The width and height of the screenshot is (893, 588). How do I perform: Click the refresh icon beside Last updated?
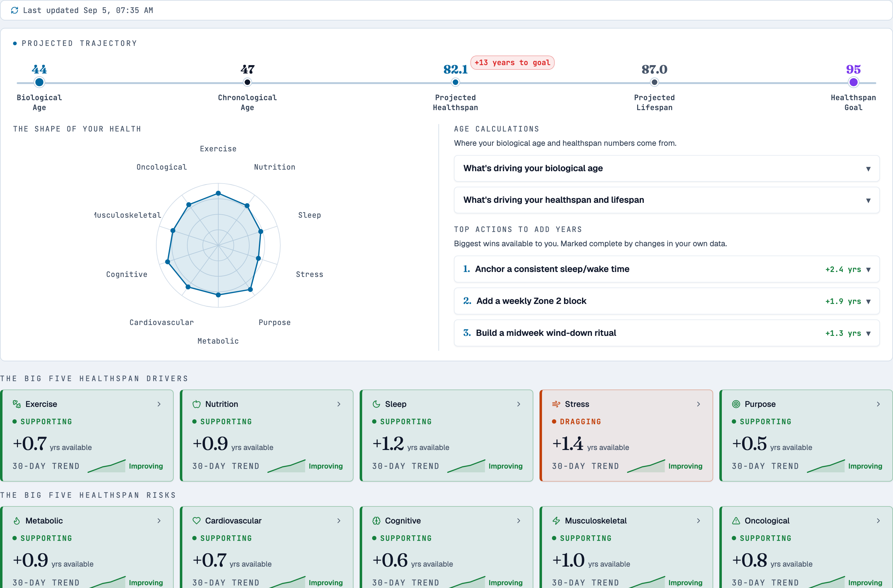pos(15,10)
